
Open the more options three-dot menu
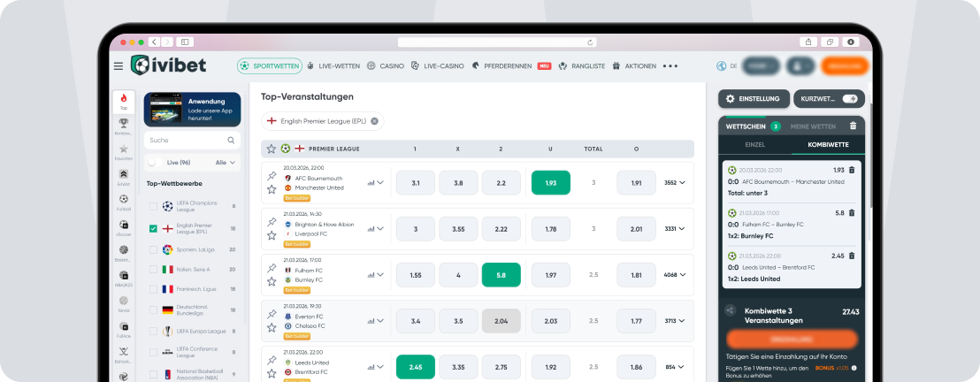[x=670, y=65]
